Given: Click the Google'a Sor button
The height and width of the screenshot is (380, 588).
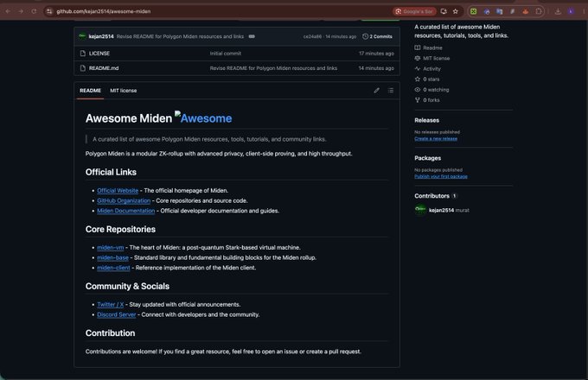Looking at the screenshot, I should click(x=414, y=11).
